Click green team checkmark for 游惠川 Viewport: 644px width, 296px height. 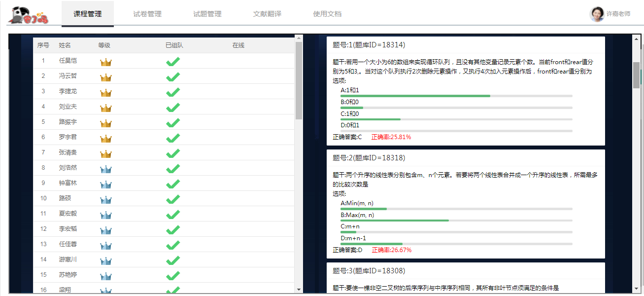tap(172, 260)
